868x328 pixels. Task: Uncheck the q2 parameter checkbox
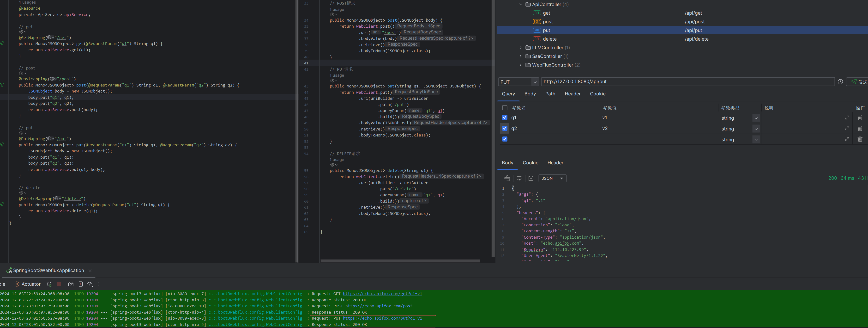pos(504,128)
